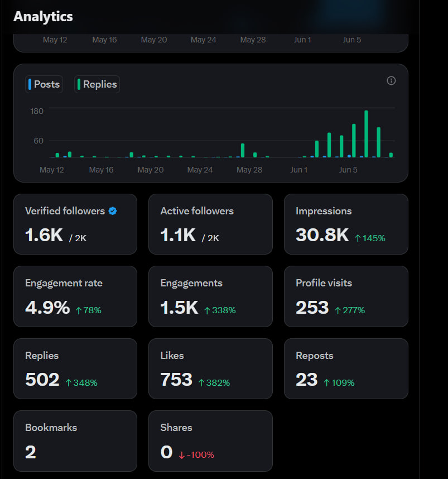Toggle the Replies legend filter
This screenshot has width=448, height=479.
[x=97, y=84]
